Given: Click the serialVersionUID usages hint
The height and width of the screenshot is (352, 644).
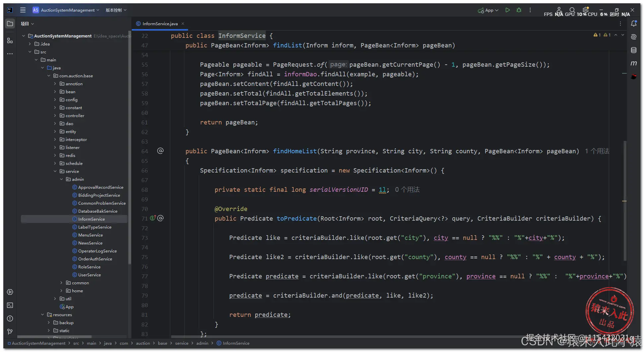Looking at the screenshot, I should (407, 189).
